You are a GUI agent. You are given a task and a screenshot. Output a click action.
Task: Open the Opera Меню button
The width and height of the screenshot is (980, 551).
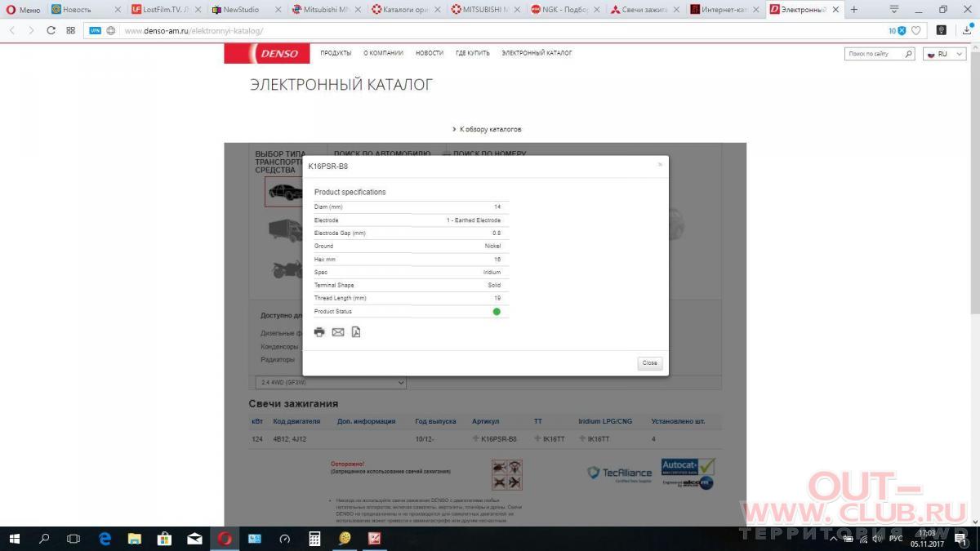pos(24,10)
